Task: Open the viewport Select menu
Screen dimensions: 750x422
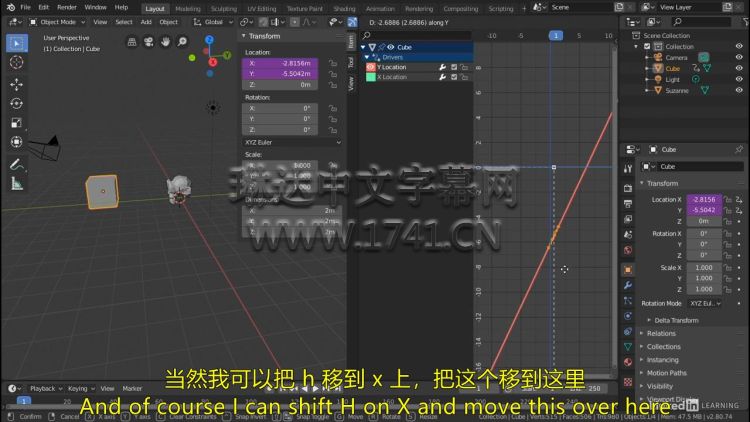Action: point(123,22)
